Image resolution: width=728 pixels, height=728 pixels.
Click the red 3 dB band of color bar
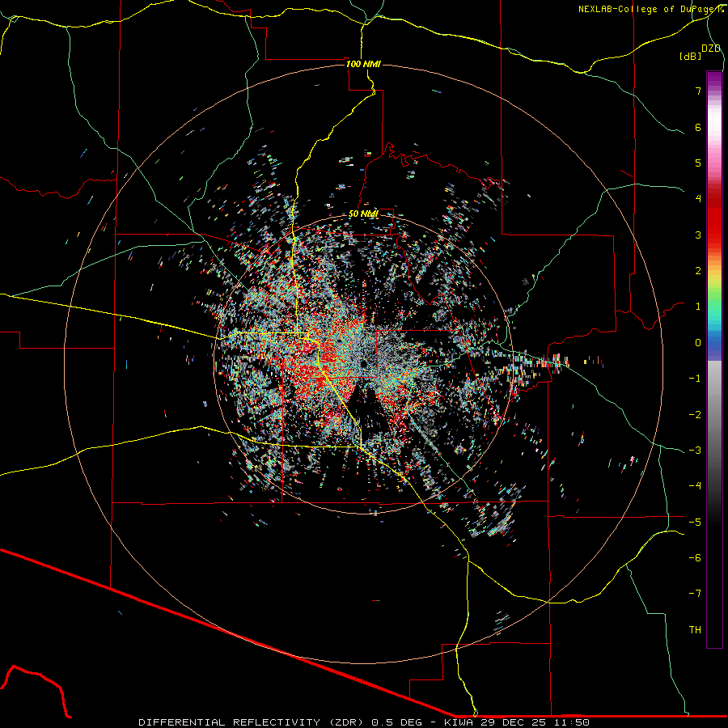tap(714, 235)
